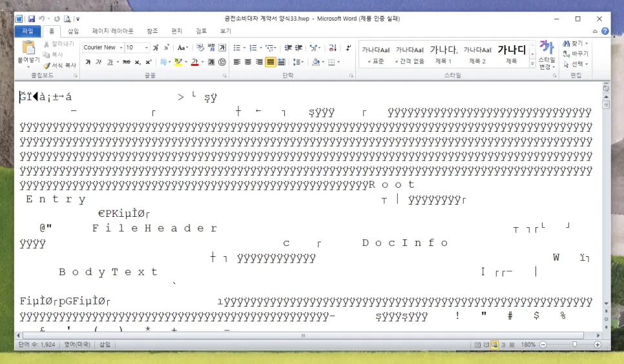Apply yellow text highlight color

coord(178,62)
